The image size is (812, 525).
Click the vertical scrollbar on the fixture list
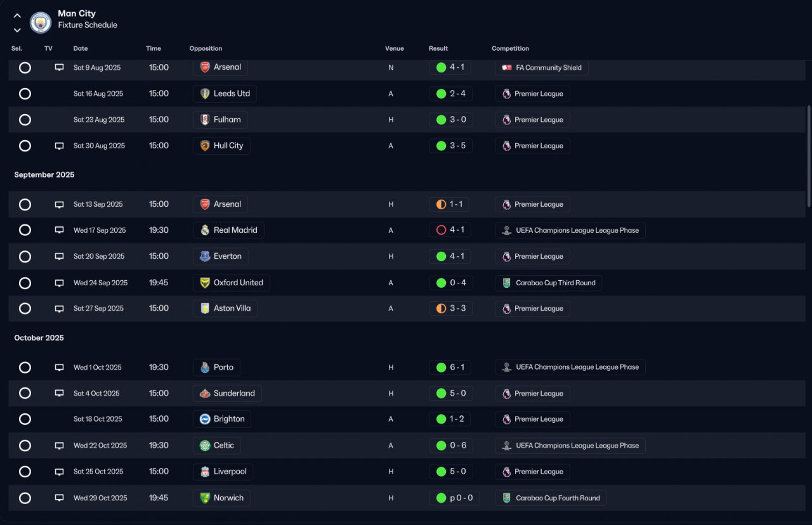click(x=808, y=156)
